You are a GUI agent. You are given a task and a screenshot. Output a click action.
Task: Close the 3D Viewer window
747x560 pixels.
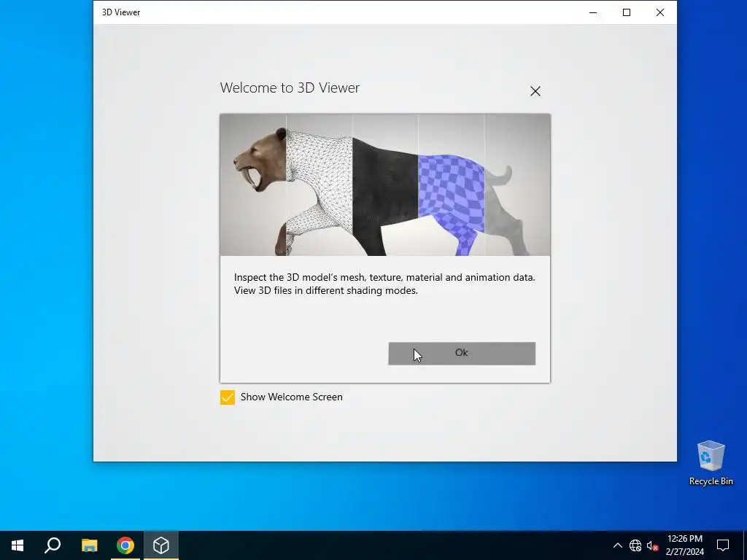tap(659, 12)
